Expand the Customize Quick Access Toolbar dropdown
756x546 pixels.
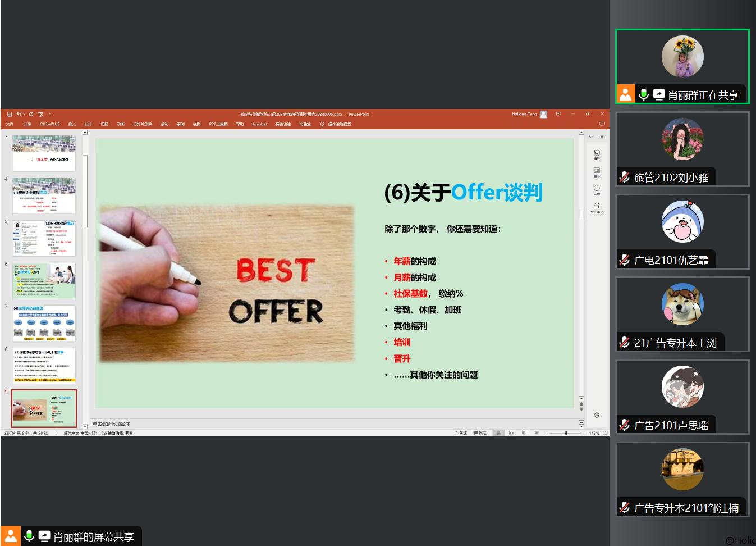click(x=49, y=114)
